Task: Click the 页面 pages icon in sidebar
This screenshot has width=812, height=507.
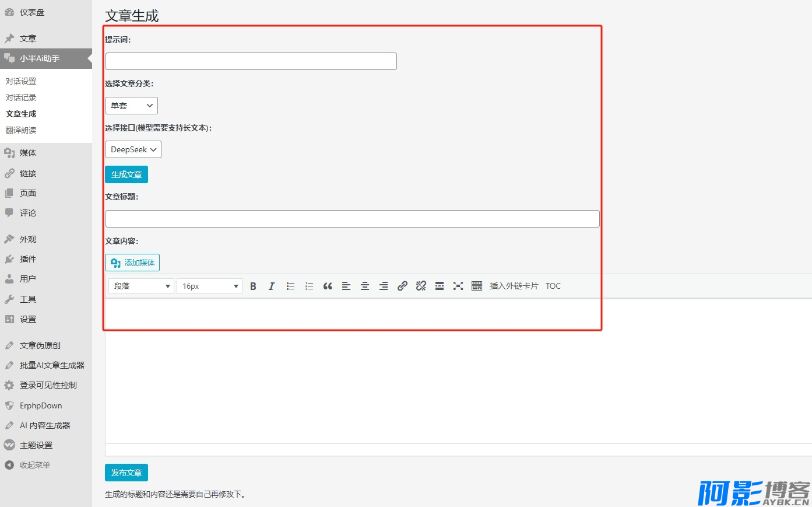Action: [9, 193]
